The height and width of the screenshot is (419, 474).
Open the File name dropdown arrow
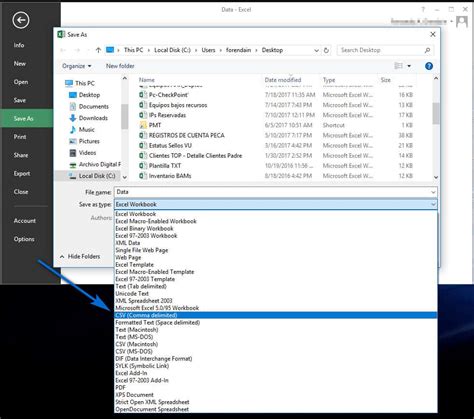[x=433, y=192]
